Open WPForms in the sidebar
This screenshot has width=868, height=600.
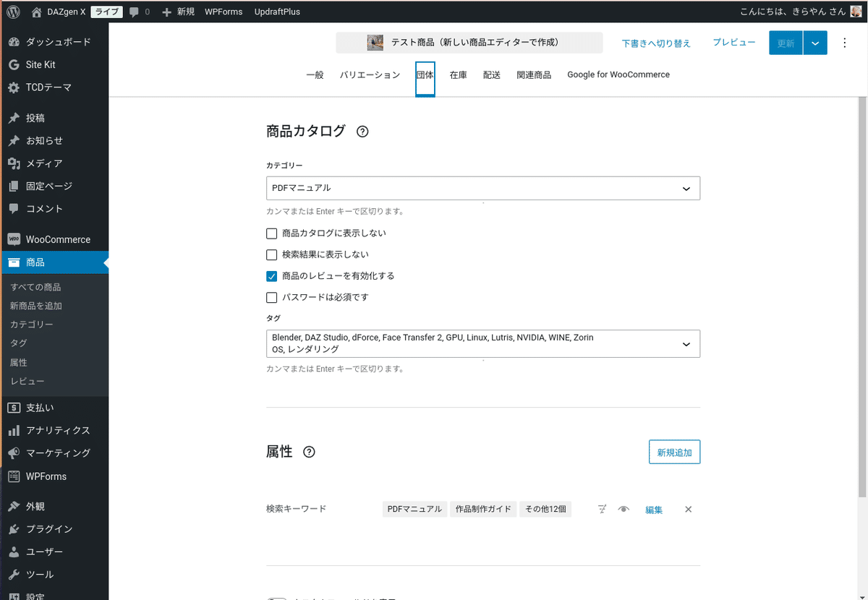point(54,476)
